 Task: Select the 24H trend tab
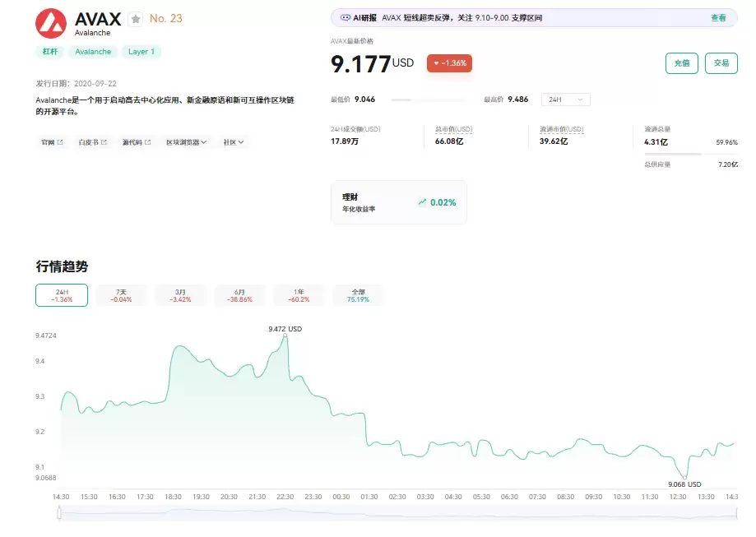point(62,295)
